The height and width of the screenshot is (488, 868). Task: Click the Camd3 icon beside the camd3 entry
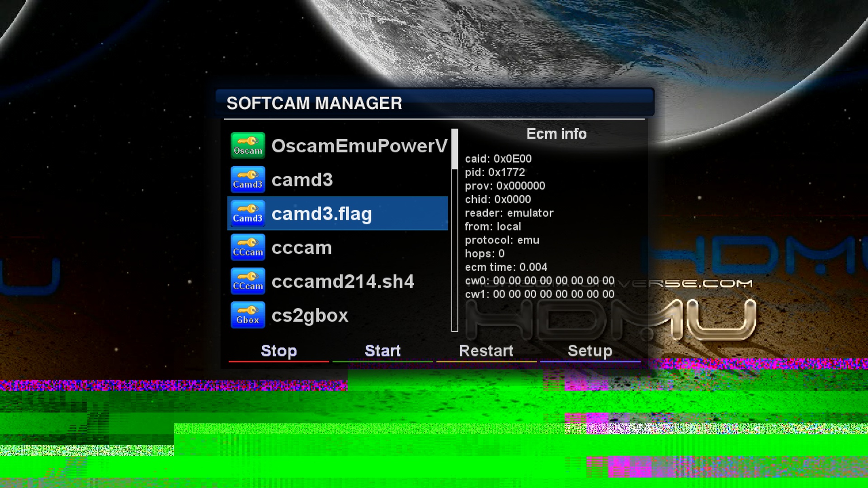(x=248, y=179)
